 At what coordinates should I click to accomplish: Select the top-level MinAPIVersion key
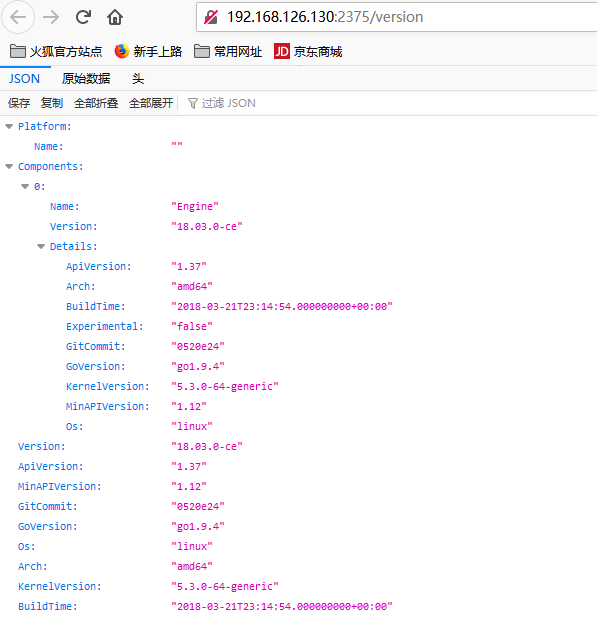point(60,486)
